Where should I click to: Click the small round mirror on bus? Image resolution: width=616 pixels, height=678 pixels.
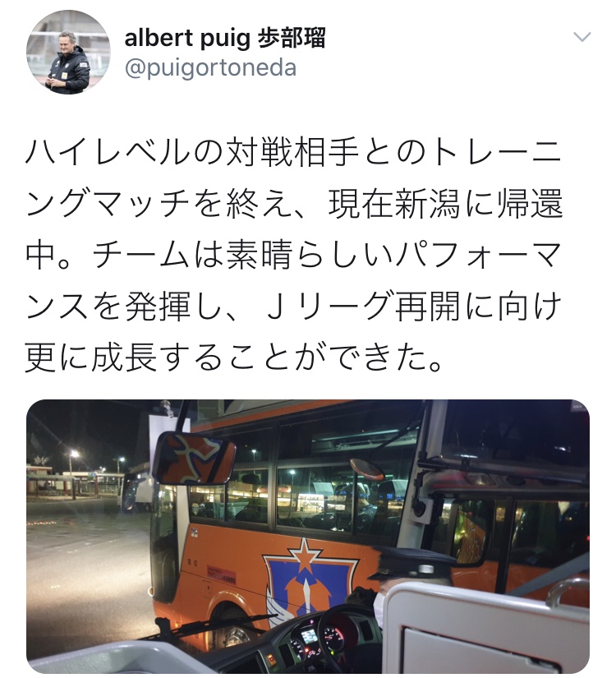coord(367,469)
